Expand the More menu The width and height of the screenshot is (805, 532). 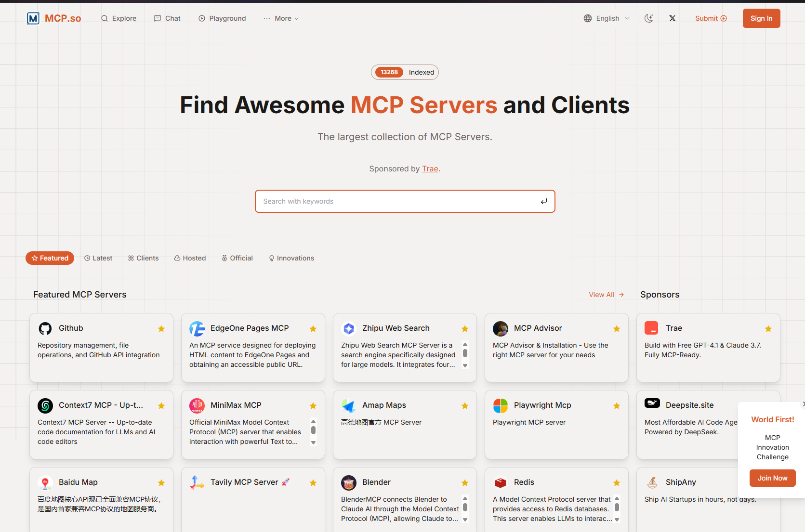281,18
